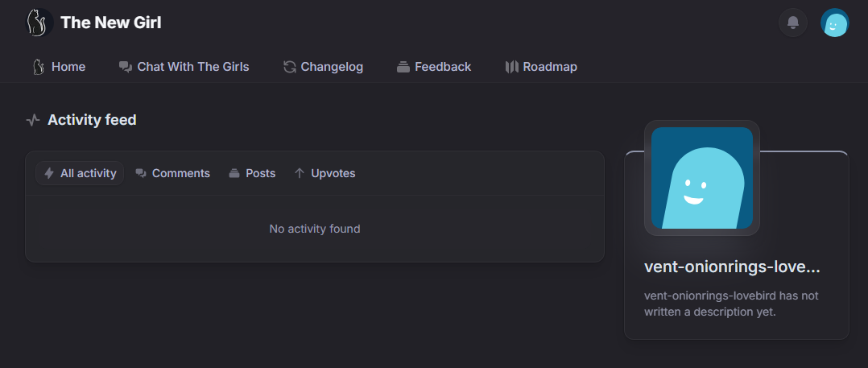Click the Changelog refresh-arrows icon
The width and height of the screenshot is (868, 368).
290,67
